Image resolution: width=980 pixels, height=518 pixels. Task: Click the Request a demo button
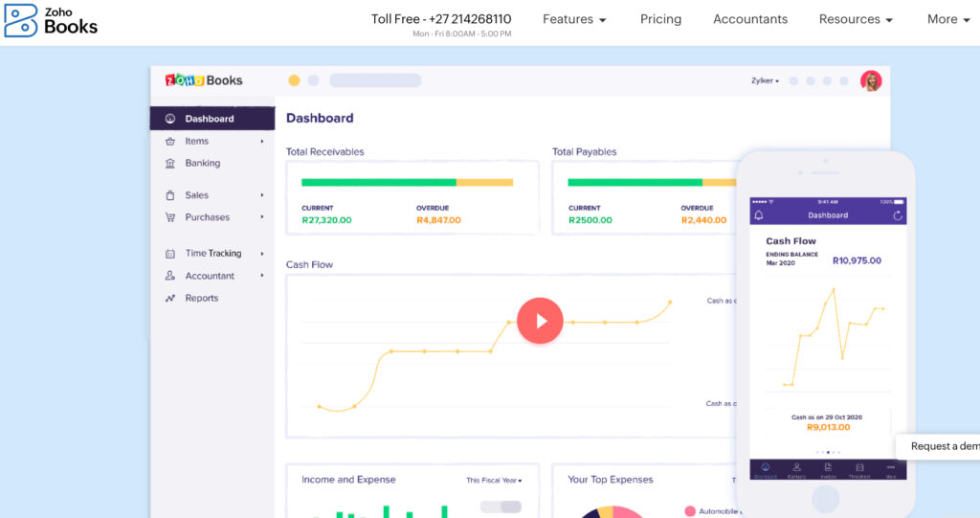coord(938,446)
